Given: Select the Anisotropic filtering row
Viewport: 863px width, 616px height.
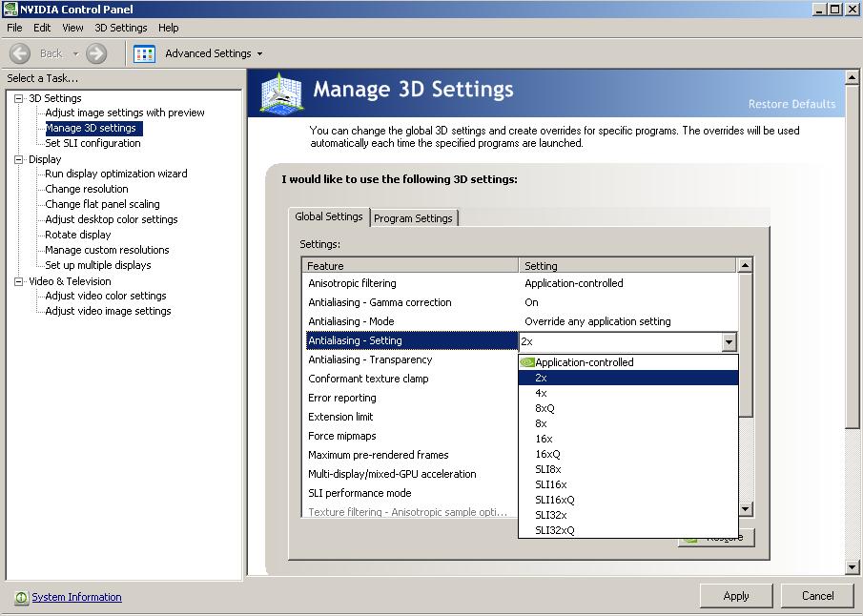Looking at the screenshot, I should click(520, 283).
